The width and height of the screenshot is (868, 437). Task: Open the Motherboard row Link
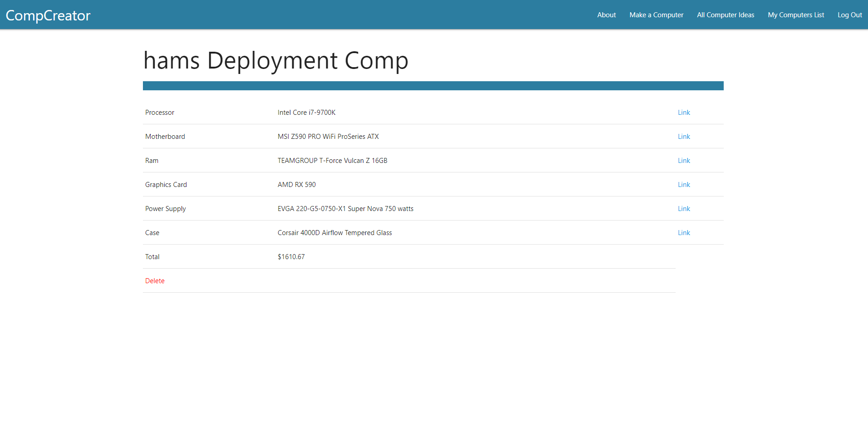pyautogui.click(x=684, y=137)
